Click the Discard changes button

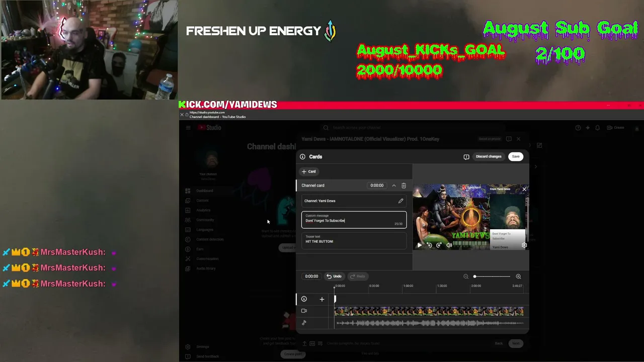click(489, 157)
